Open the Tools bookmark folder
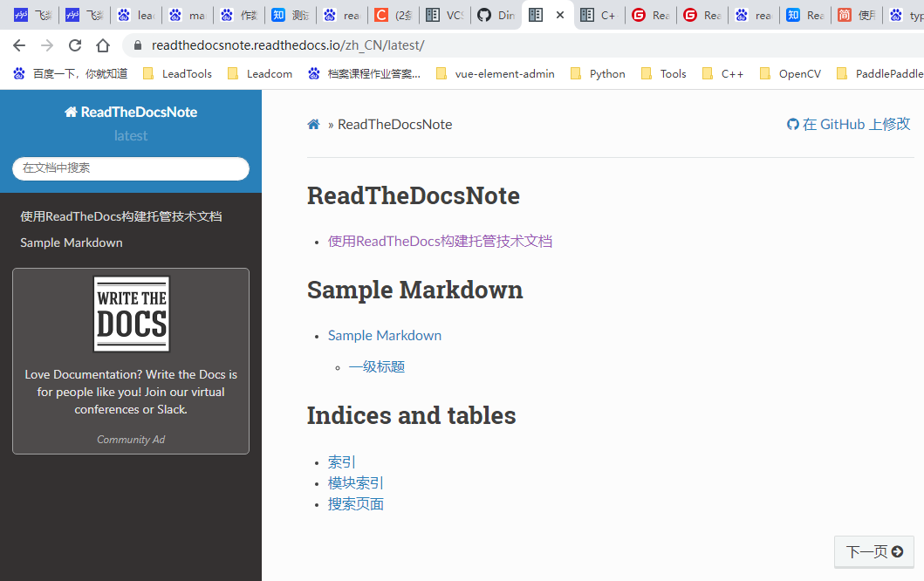Viewport: 924px width, 581px height. (664, 73)
